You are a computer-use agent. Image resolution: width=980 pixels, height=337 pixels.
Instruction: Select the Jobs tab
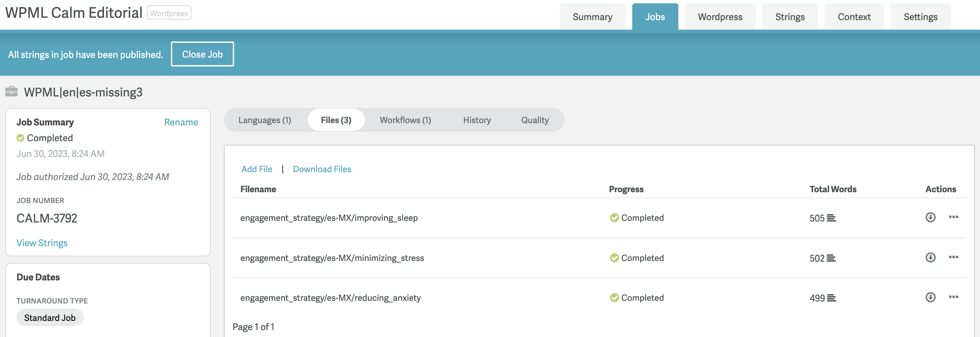point(655,17)
